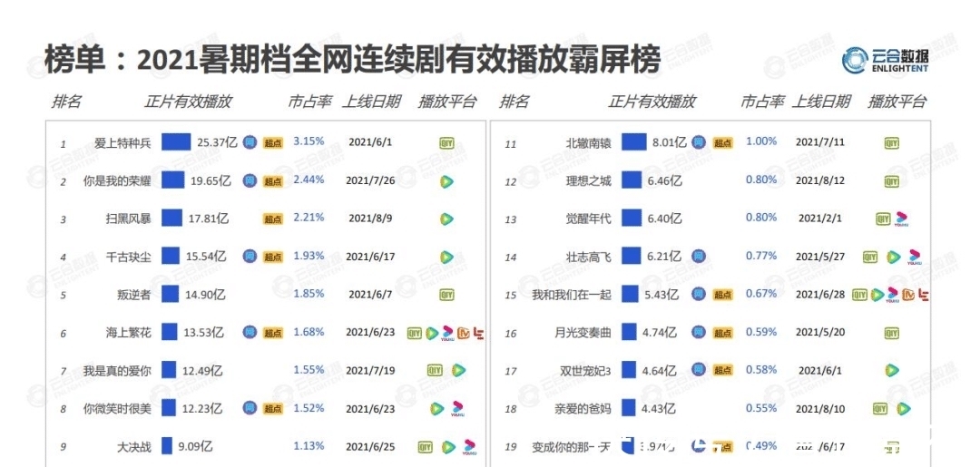The width and height of the screenshot is (980, 467).
Task: Click the 12.49亿 play count
Action: (x=202, y=371)
